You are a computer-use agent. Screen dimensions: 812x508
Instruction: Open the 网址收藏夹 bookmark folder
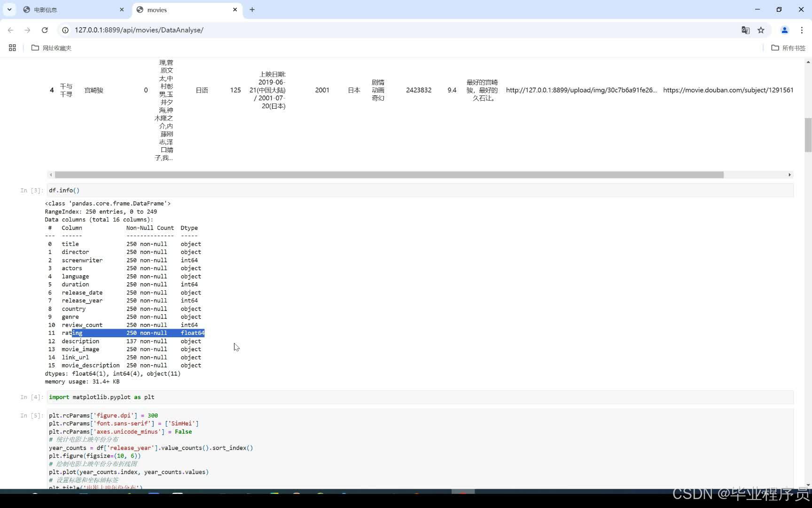[x=51, y=48]
